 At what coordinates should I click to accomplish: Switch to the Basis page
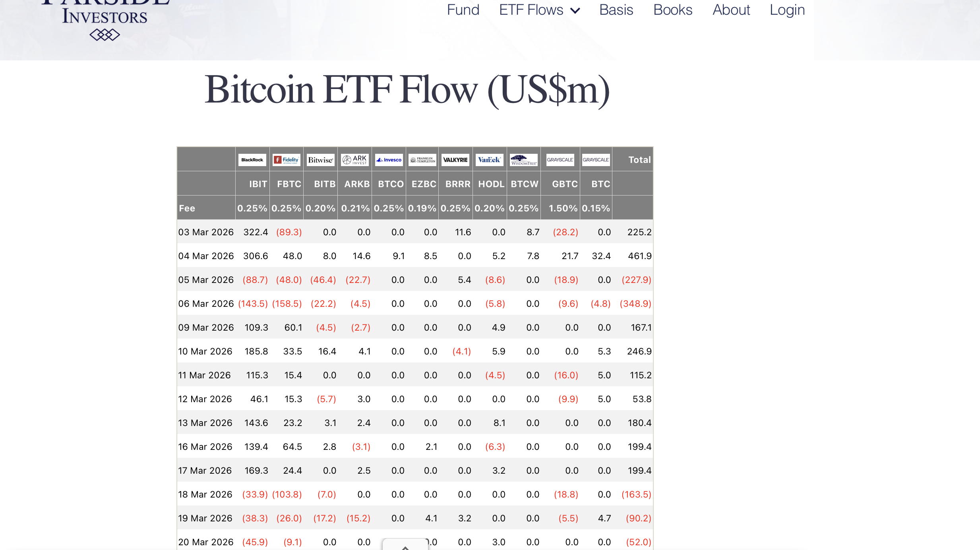[x=616, y=10]
